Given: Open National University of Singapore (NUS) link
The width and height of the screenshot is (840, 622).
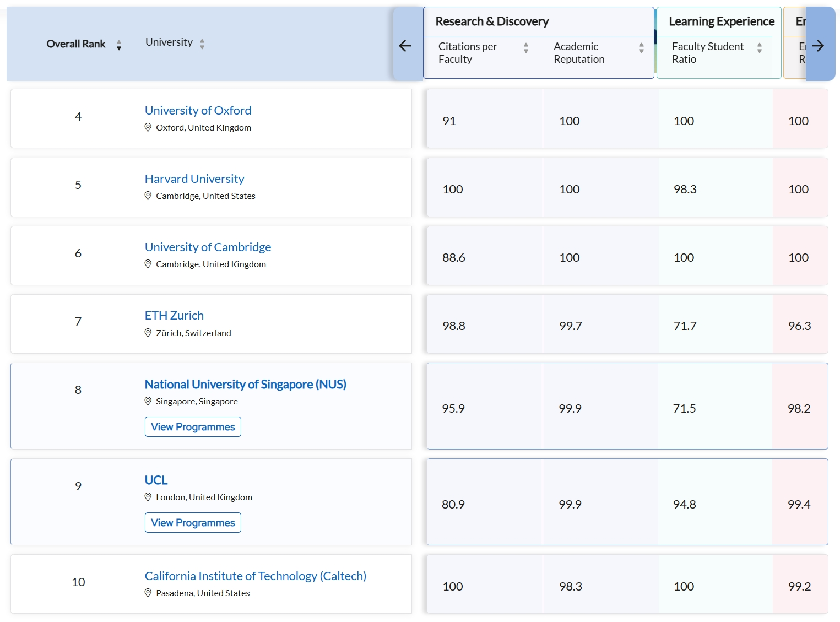Looking at the screenshot, I should coord(245,384).
